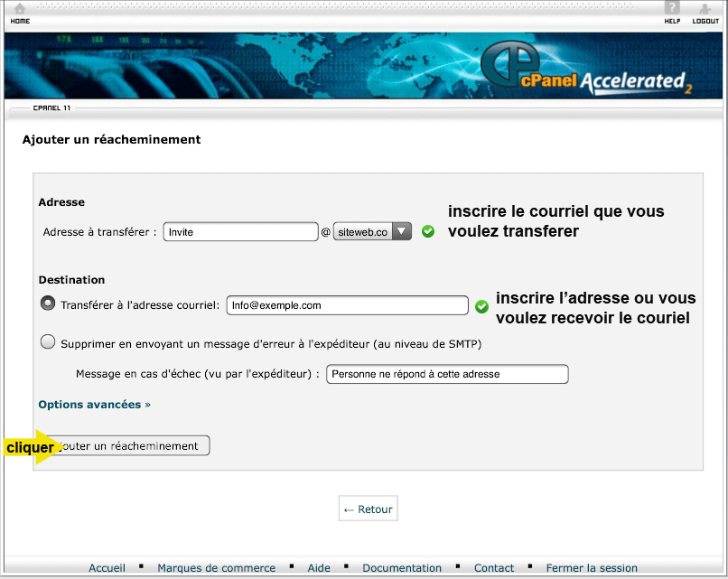728x579 pixels.
Task: Go to the cPanel Home icon
Action: [20, 13]
